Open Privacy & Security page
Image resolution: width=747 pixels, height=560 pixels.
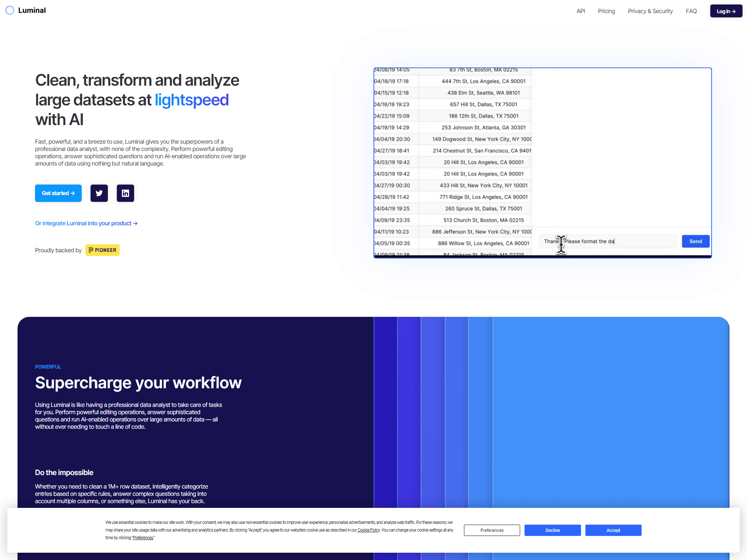coord(650,11)
